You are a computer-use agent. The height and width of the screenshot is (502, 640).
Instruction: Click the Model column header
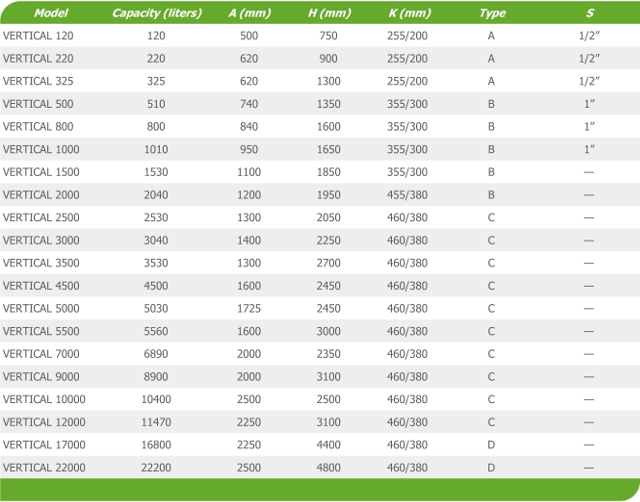click(x=51, y=13)
